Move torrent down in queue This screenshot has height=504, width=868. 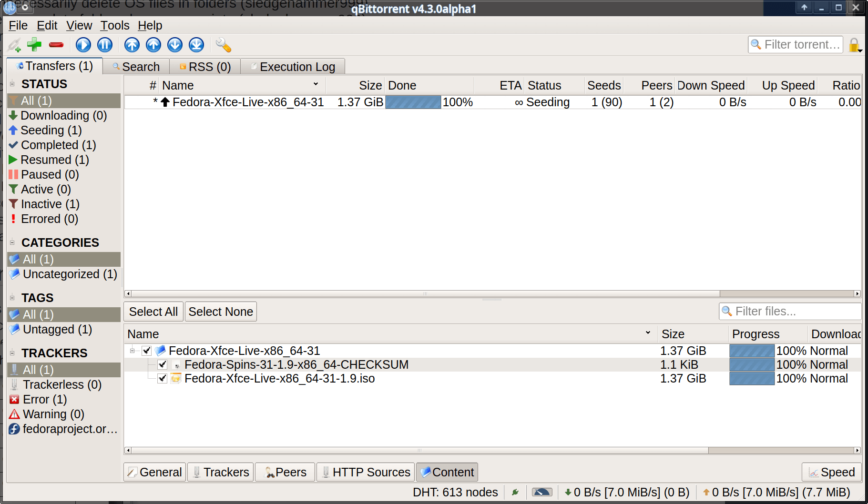[175, 45]
